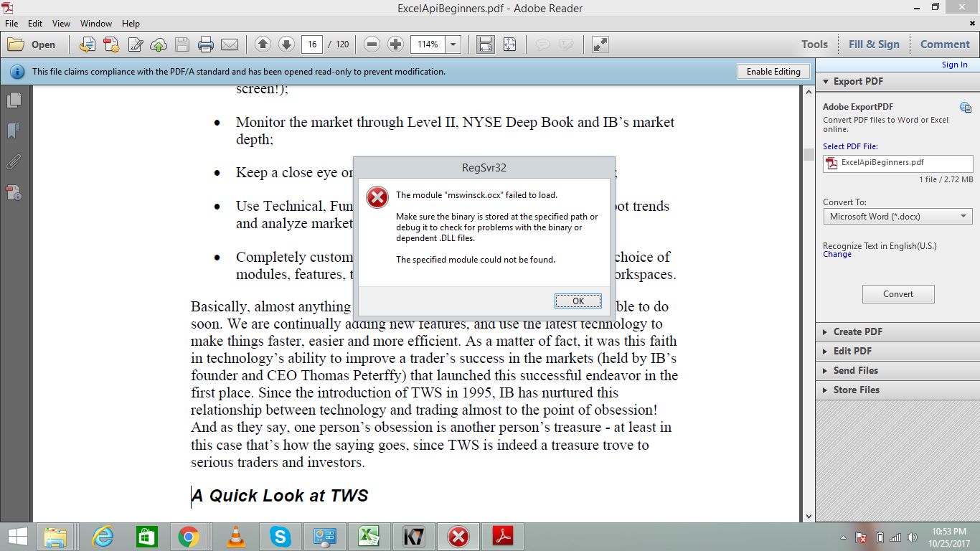Click the sign or edit document icon

click(x=135, y=44)
